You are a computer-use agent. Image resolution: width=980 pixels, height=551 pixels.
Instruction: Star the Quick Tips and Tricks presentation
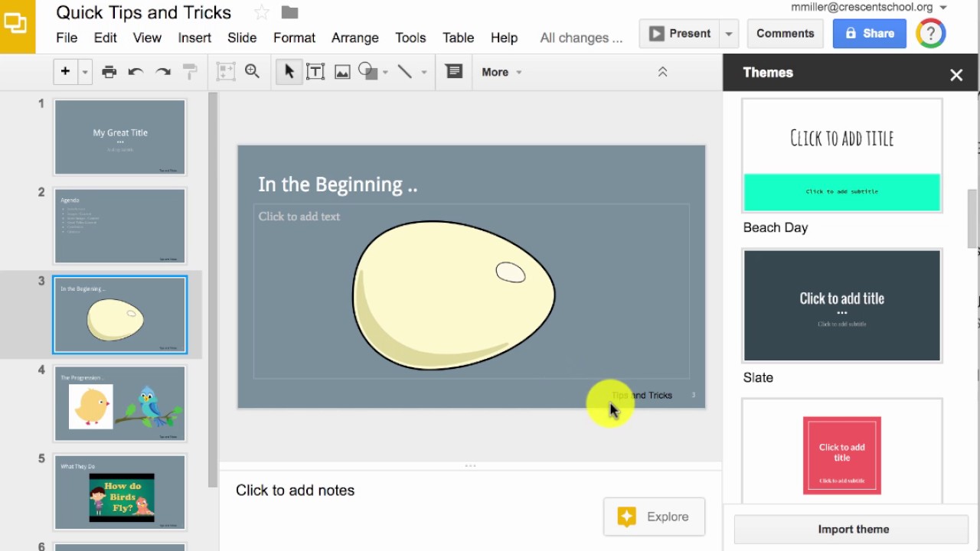pyautogui.click(x=261, y=12)
